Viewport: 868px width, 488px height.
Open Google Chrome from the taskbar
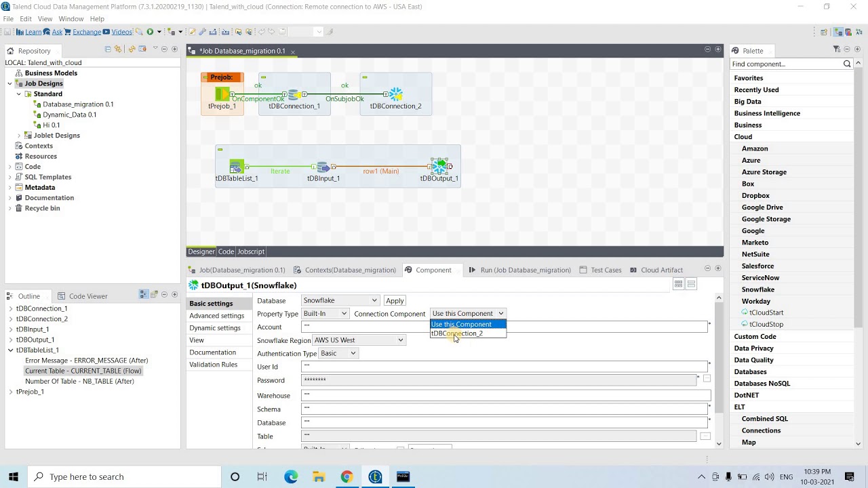click(347, 476)
